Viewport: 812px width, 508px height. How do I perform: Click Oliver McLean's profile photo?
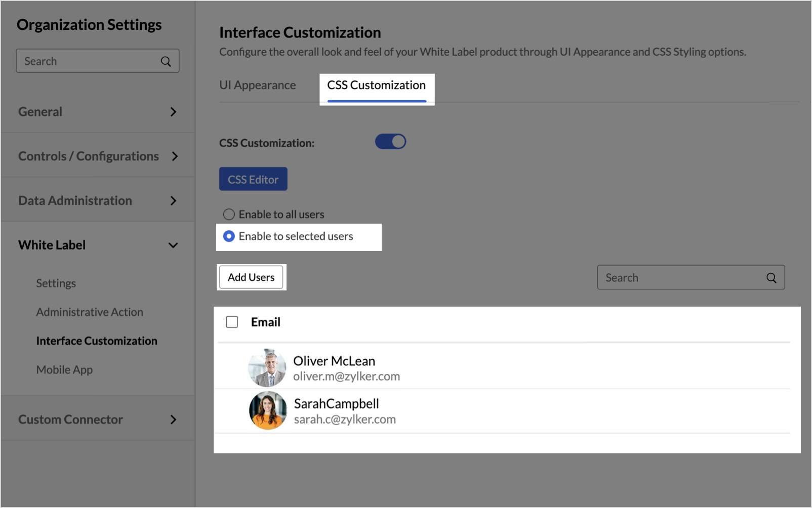[267, 368]
